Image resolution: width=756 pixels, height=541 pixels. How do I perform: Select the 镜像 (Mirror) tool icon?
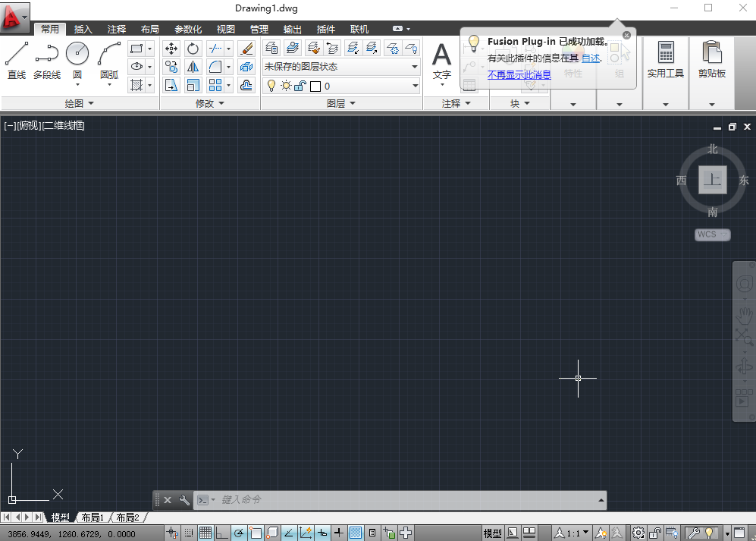[192, 67]
